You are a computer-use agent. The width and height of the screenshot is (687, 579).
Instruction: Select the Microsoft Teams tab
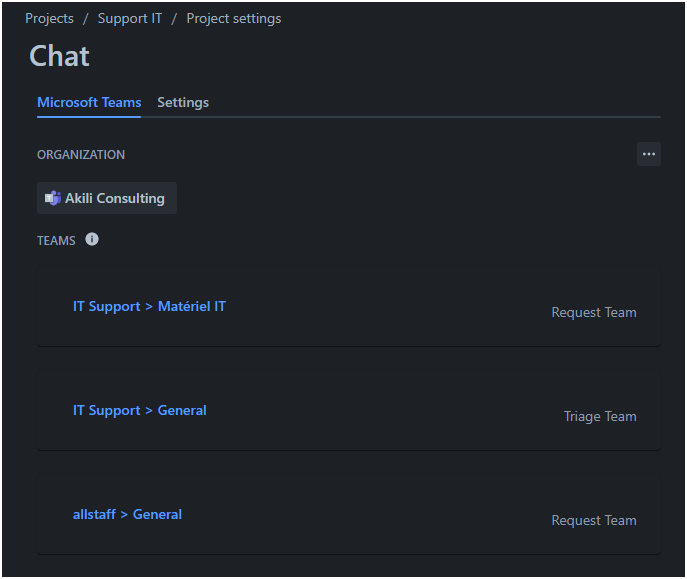click(x=89, y=102)
